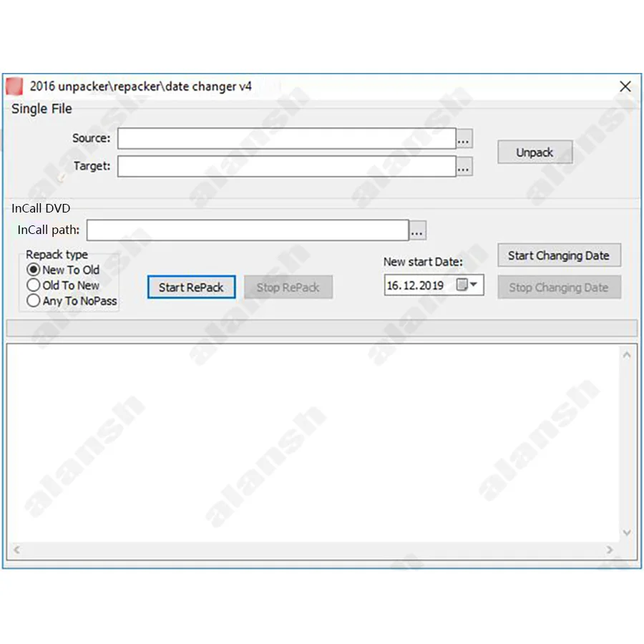Image resolution: width=644 pixels, height=644 pixels.
Task: Select the Old To New repack type
Action: pyautogui.click(x=63, y=285)
